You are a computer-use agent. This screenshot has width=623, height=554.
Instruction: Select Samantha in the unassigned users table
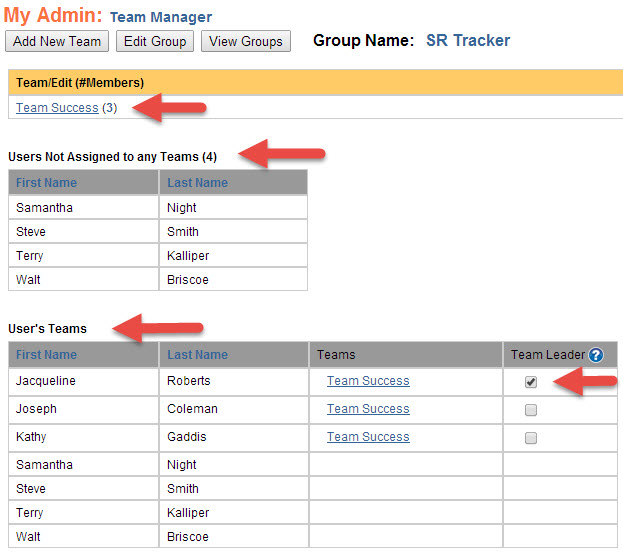(45, 208)
